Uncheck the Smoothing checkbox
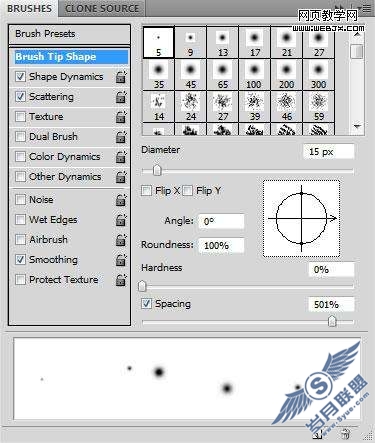The width and height of the screenshot is (375, 443). [x=20, y=260]
